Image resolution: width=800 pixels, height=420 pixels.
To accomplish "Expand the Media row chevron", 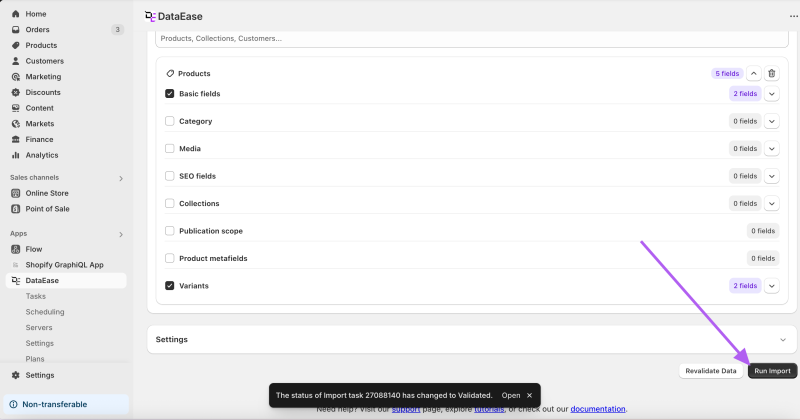I will (x=771, y=149).
